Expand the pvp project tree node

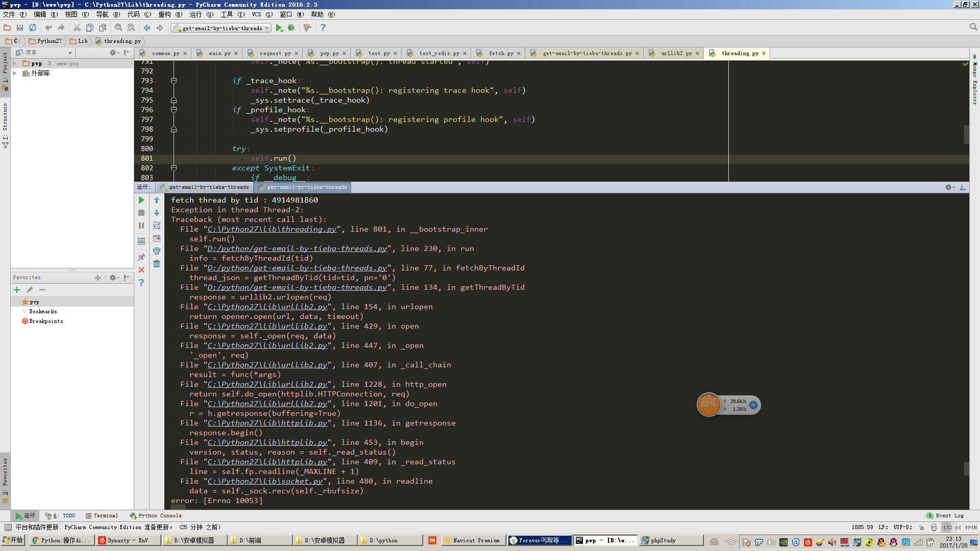click(15, 64)
